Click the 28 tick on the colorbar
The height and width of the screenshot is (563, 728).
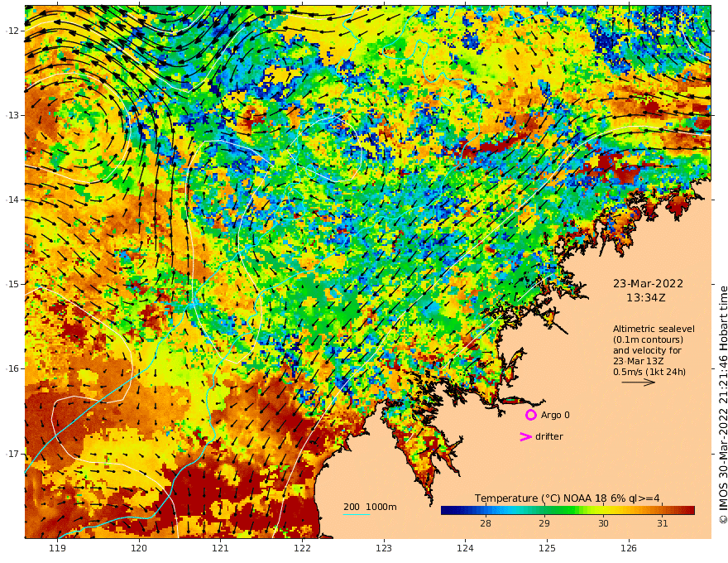(x=485, y=523)
